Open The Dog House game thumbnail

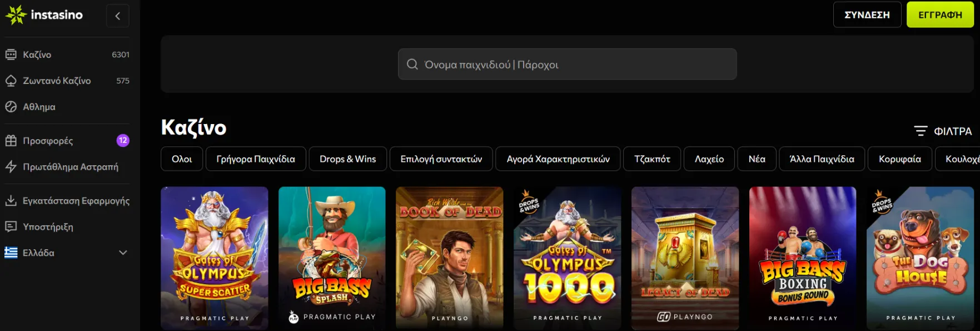click(921, 258)
